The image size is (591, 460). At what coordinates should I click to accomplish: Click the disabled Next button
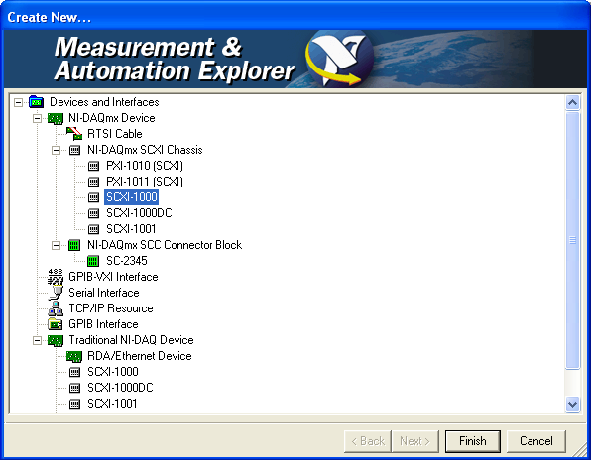(x=415, y=441)
